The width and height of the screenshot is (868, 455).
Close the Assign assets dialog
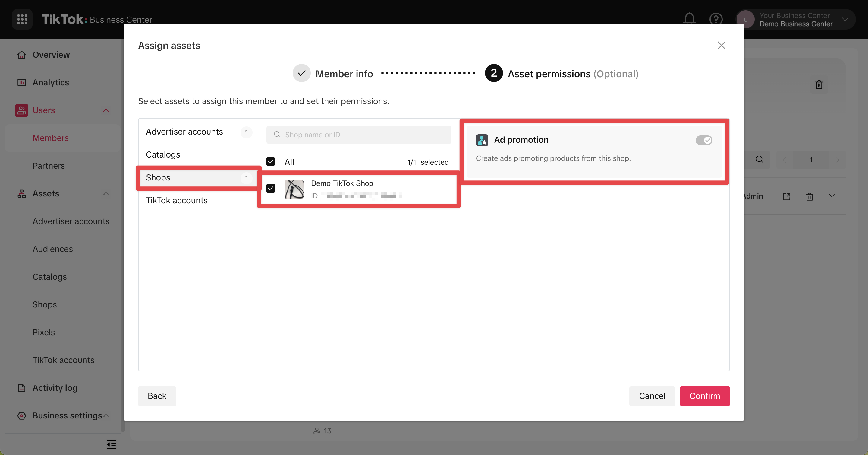point(721,45)
